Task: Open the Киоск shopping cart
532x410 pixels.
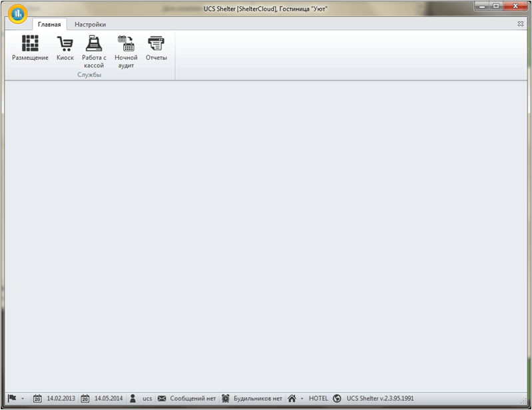Action: click(65, 48)
